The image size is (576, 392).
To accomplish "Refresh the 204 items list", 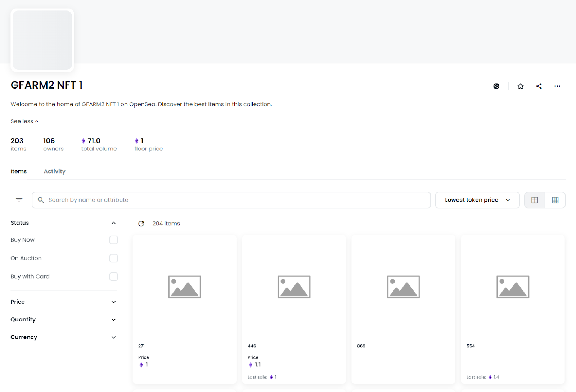I will 141,224.
